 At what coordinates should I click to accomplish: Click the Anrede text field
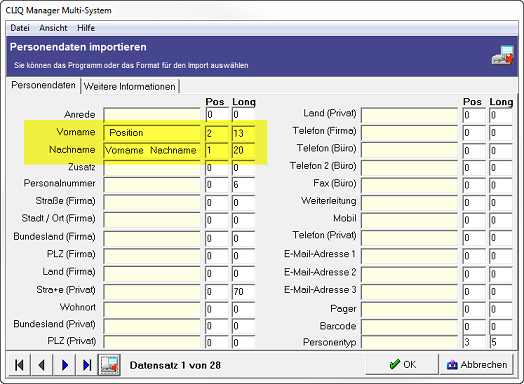[x=152, y=115]
